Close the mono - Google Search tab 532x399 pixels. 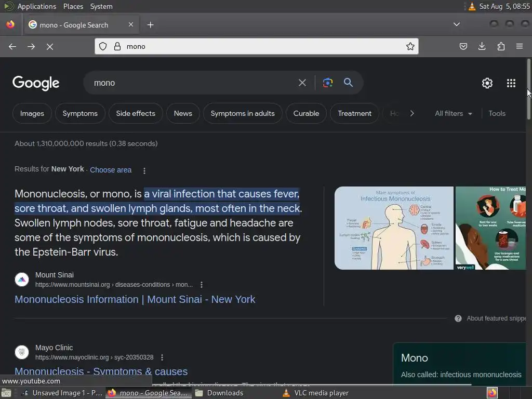pos(131,24)
